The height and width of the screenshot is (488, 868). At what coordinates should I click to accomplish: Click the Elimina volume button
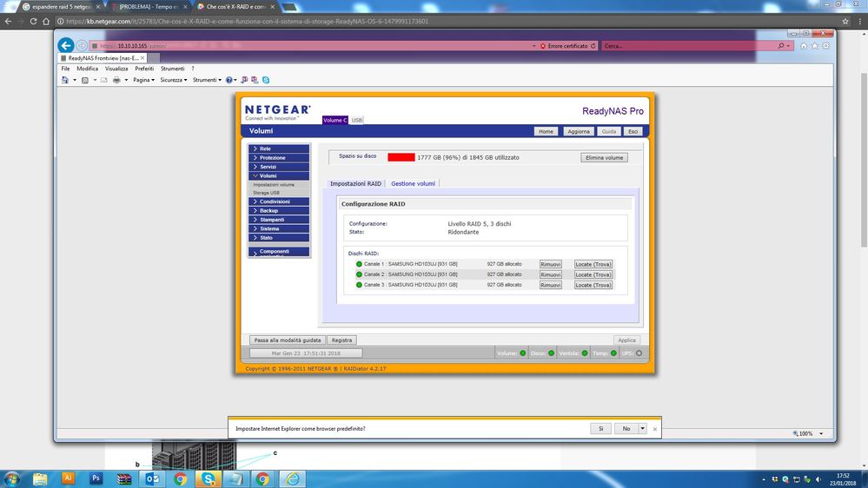(604, 158)
